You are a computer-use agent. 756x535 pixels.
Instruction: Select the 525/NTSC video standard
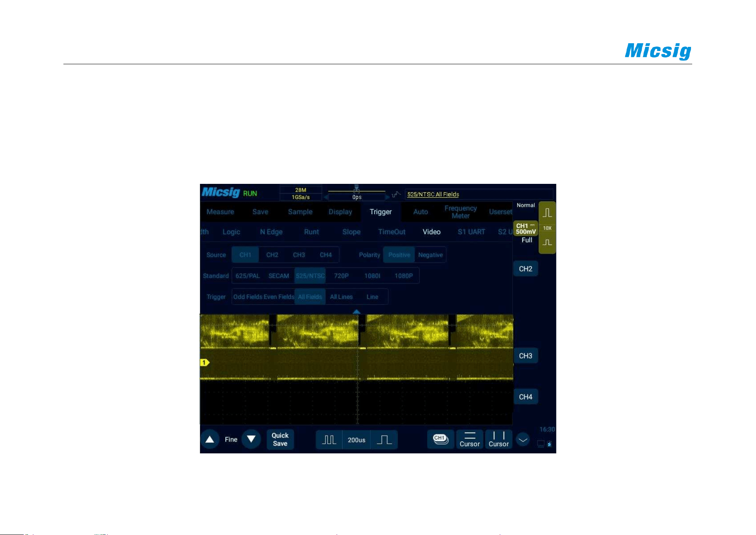pyautogui.click(x=310, y=276)
